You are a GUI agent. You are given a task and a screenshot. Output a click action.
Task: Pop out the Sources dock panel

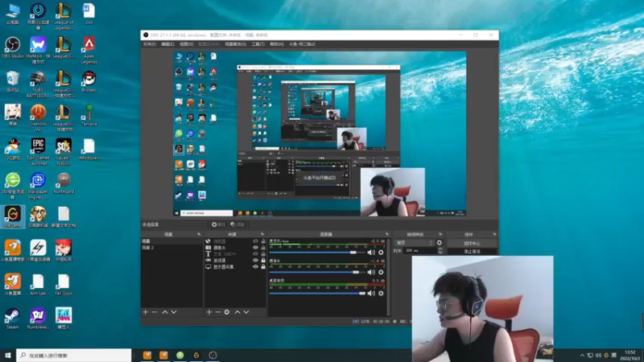tap(262, 234)
